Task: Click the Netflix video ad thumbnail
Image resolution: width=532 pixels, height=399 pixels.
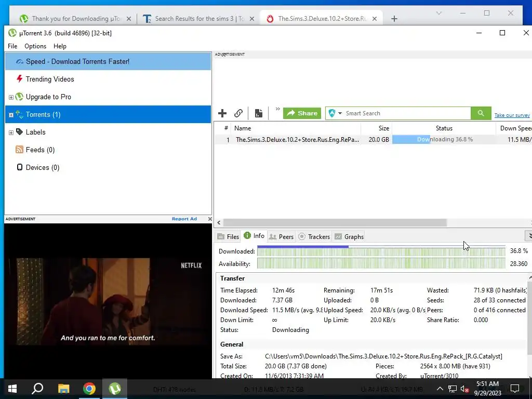Action: (x=108, y=301)
